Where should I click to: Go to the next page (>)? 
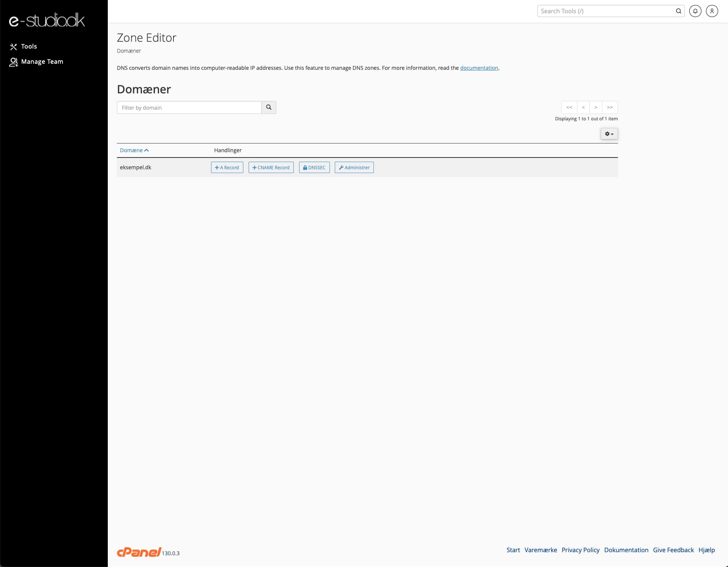click(x=596, y=107)
